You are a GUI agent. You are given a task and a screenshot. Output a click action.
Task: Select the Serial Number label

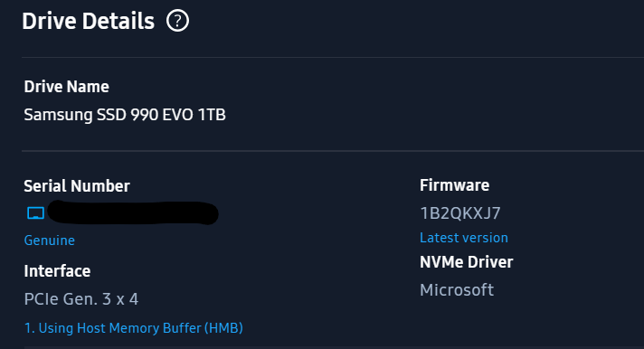tap(77, 186)
